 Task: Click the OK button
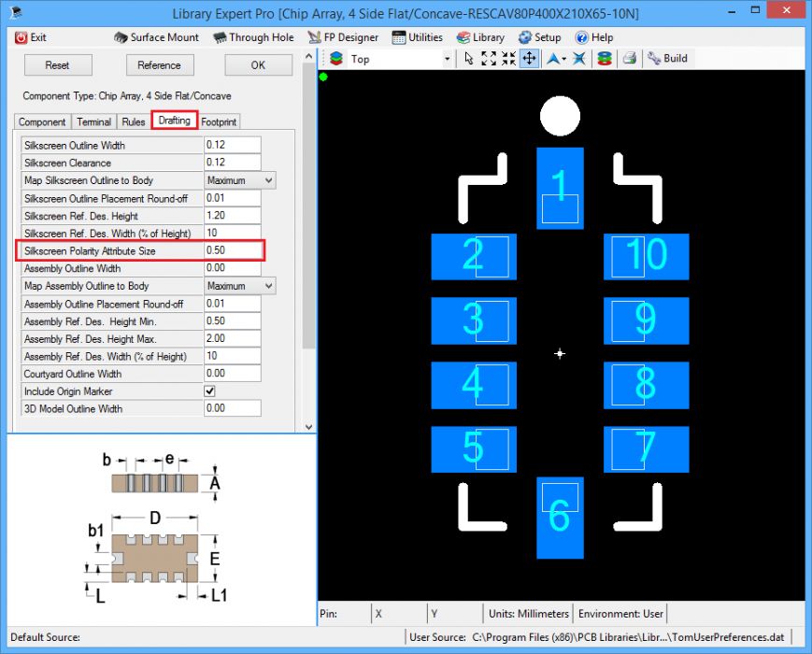(258, 65)
